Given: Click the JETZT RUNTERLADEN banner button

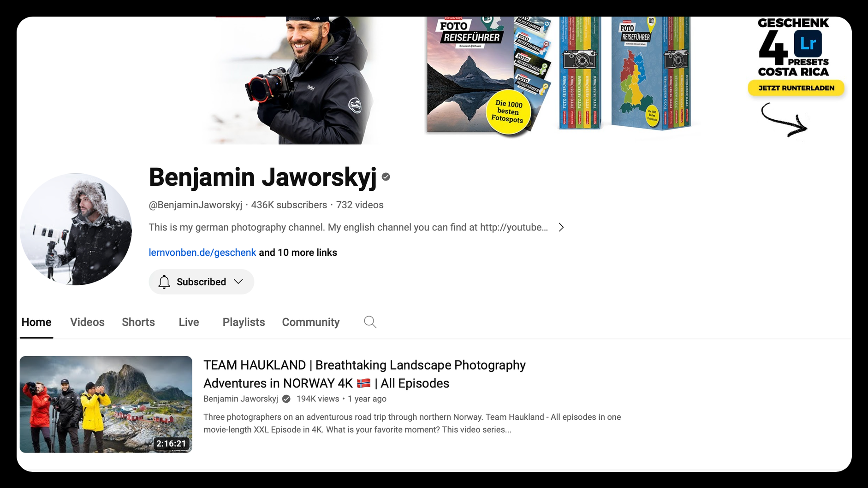Looking at the screenshot, I should 796,88.
